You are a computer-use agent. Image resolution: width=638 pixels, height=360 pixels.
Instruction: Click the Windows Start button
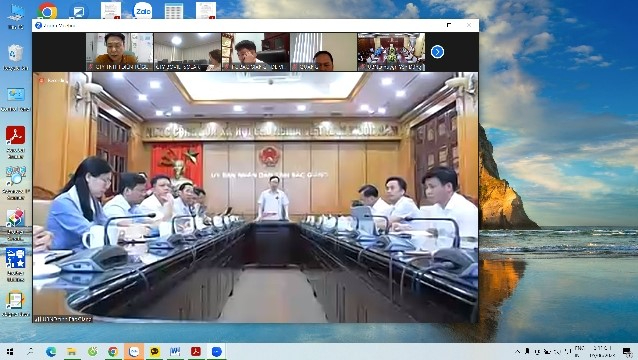10,352
